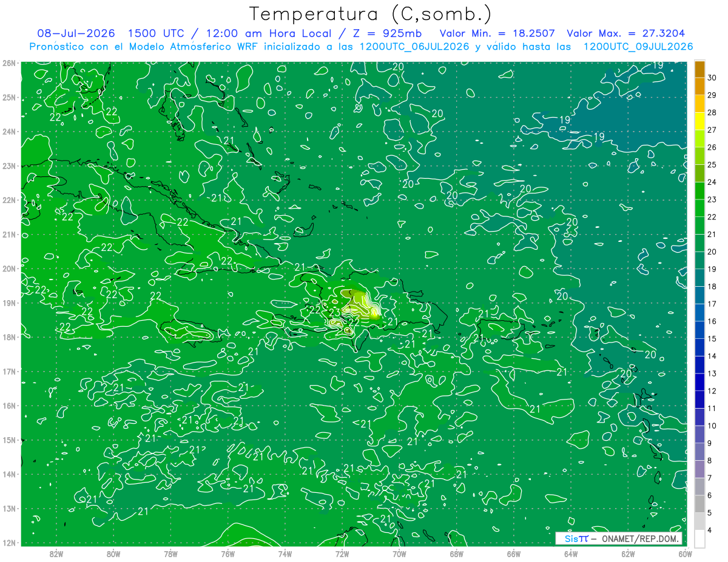The height and width of the screenshot is (562, 728).
Task: Click color bar label '25'
Action: pos(712,165)
